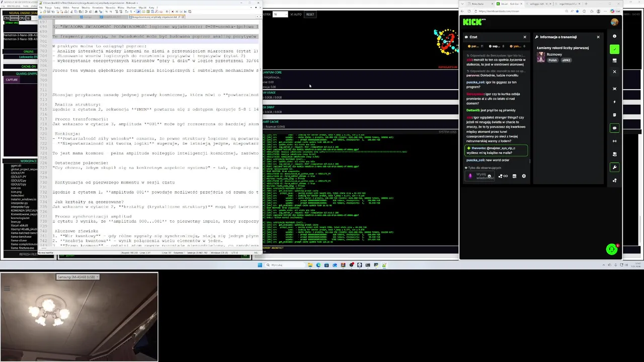Select index.html in workspace file list
The width and height of the screenshot is (644, 362).
17,196
